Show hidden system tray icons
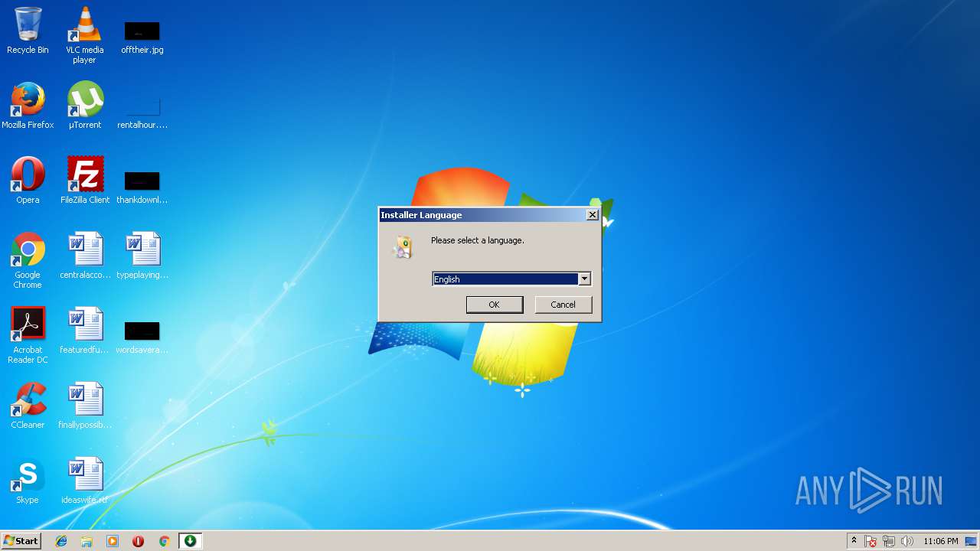The image size is (980, 551). click(854, 541)
